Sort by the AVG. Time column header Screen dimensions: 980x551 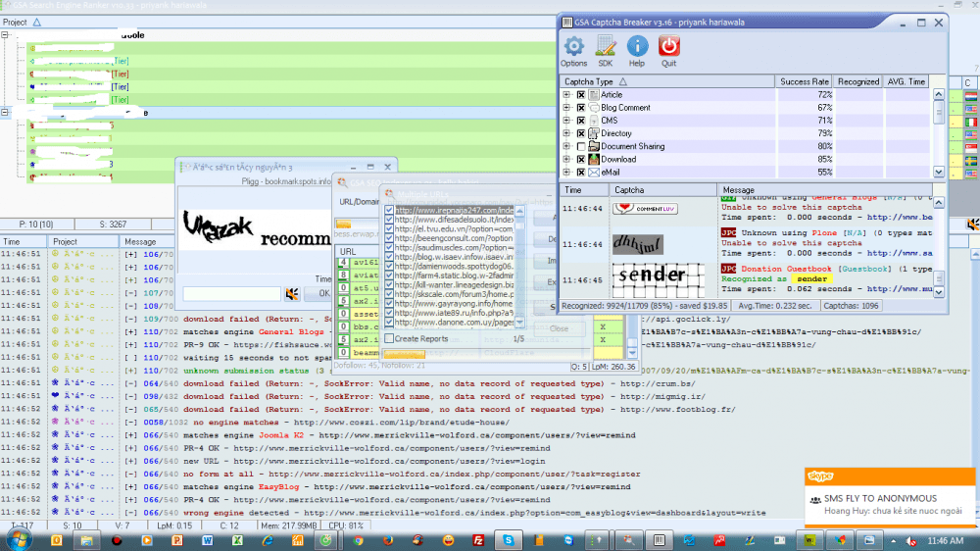pos(906,82)
